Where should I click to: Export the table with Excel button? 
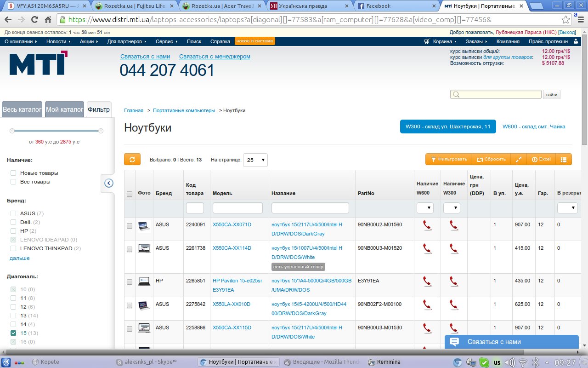(x=541, y=159)
